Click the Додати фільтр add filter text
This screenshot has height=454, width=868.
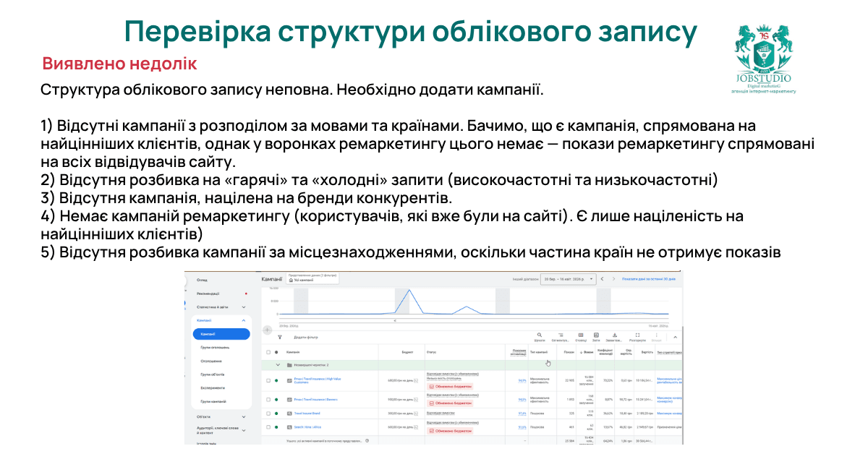[305, 337]
